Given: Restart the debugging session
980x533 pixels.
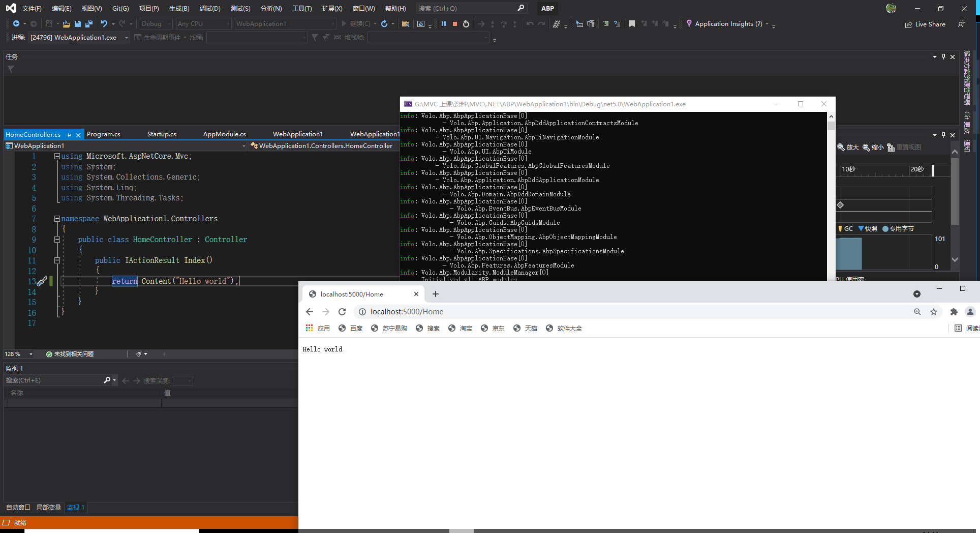Looking at the screenshot, I should click(x=466, y=24).
